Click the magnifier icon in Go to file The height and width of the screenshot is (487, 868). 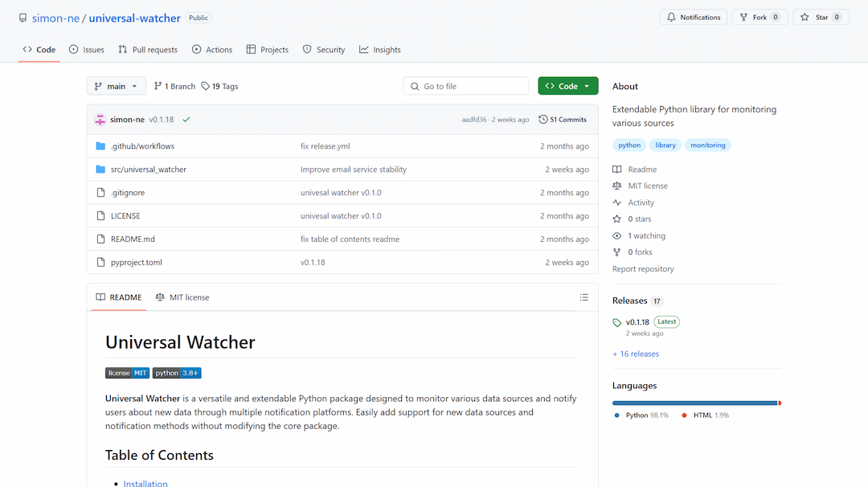(415, 86)
